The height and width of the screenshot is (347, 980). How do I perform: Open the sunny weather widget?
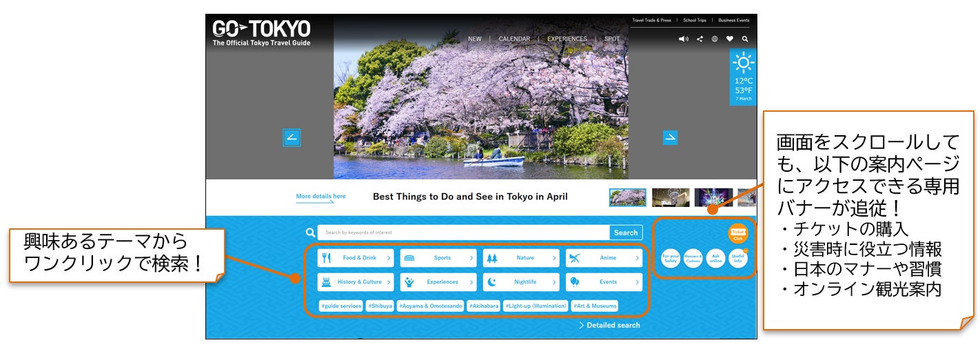tap(743, 77)
